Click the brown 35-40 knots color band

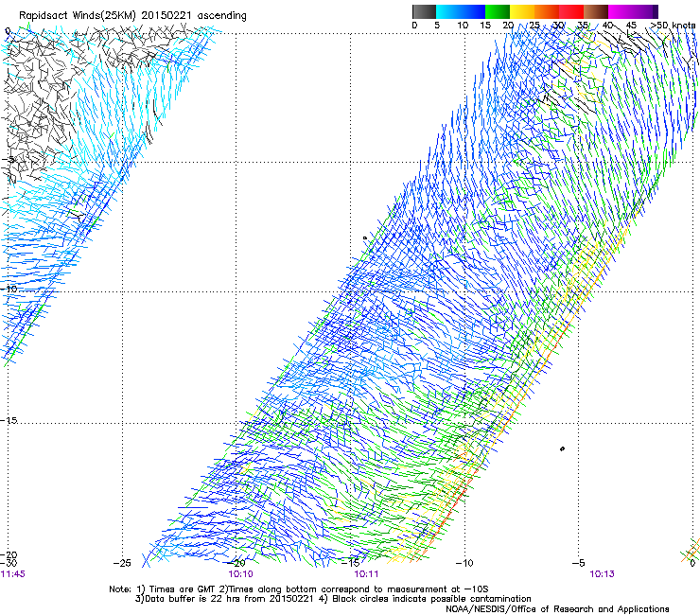pyautogui.click(x=596, y=11)
